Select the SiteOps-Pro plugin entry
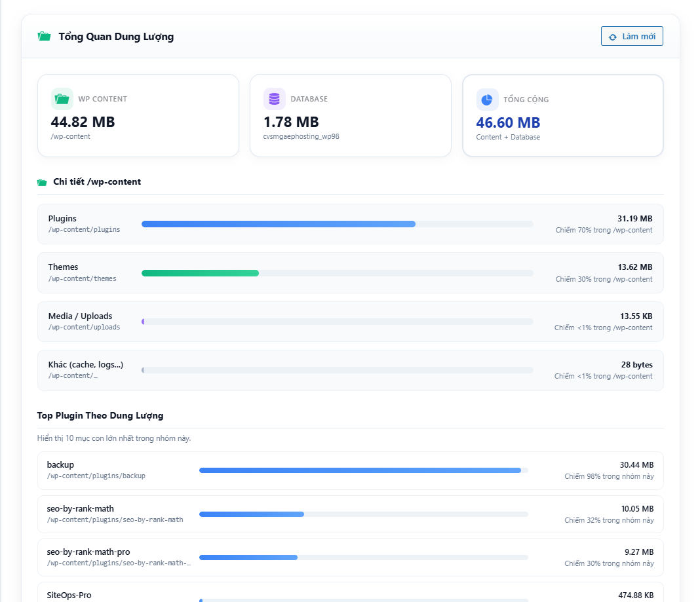Screen dimensions: 700x602 click(x=351, y=592)
